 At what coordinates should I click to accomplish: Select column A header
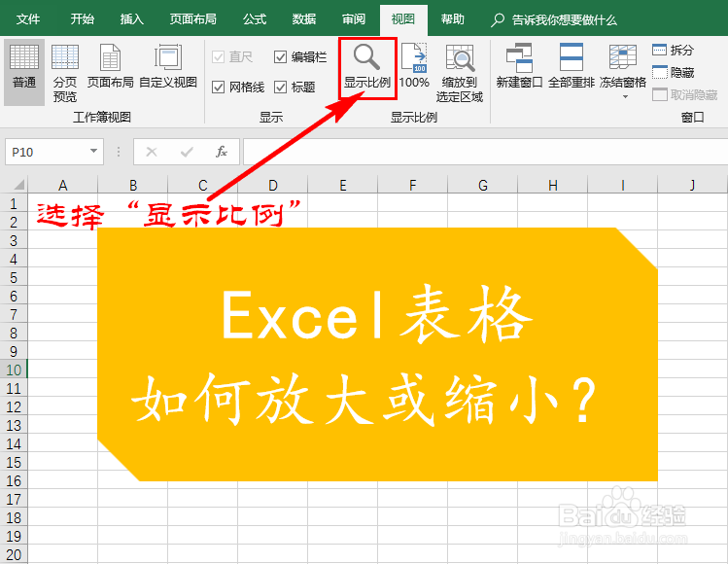point(62,185)
